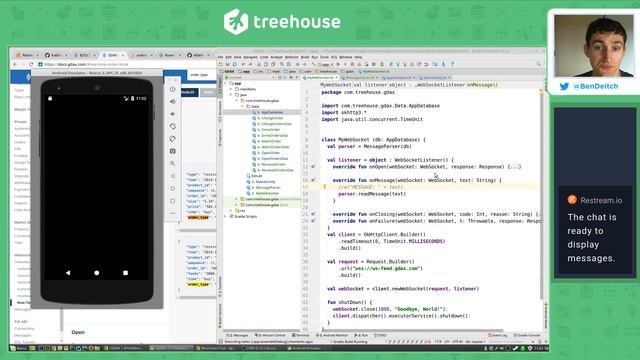Expand the manifests folder
The width and height of the screenshot is (640, 360).
point(231,89)
